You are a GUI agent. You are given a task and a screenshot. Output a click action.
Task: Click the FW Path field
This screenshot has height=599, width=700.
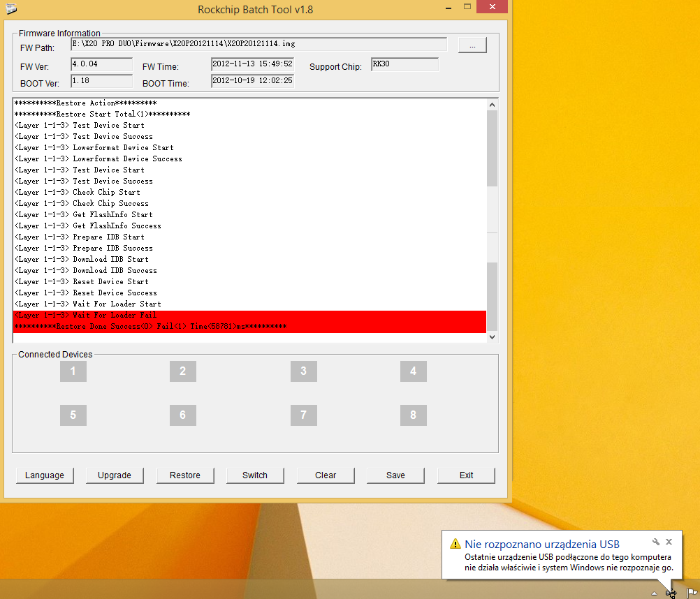(259, 44)
